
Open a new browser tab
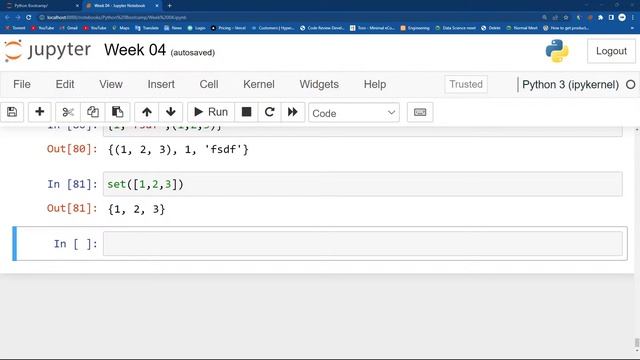[169, 6]
